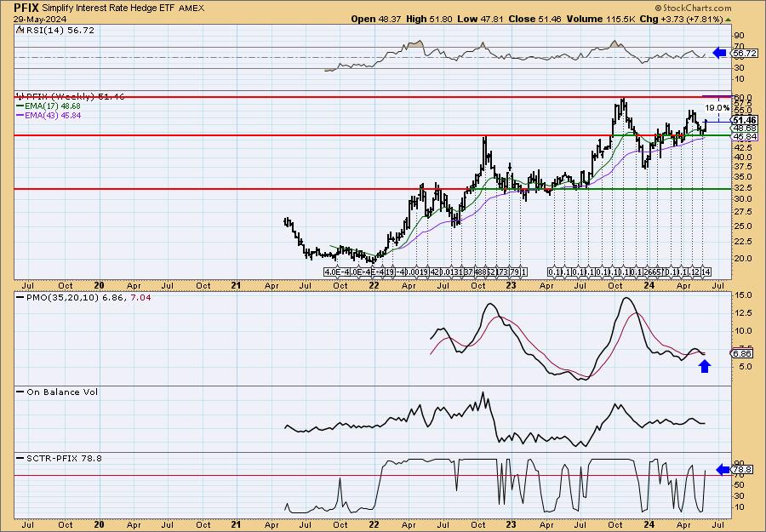Click the RSI(14) 56.72 indicator label
Image resolution: width=766 pixels, height=532 pixels.
(x=60, y=30)
